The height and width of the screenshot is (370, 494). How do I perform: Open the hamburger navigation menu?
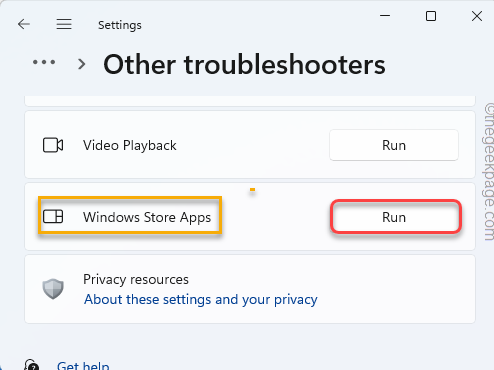[x=64, y=24]
